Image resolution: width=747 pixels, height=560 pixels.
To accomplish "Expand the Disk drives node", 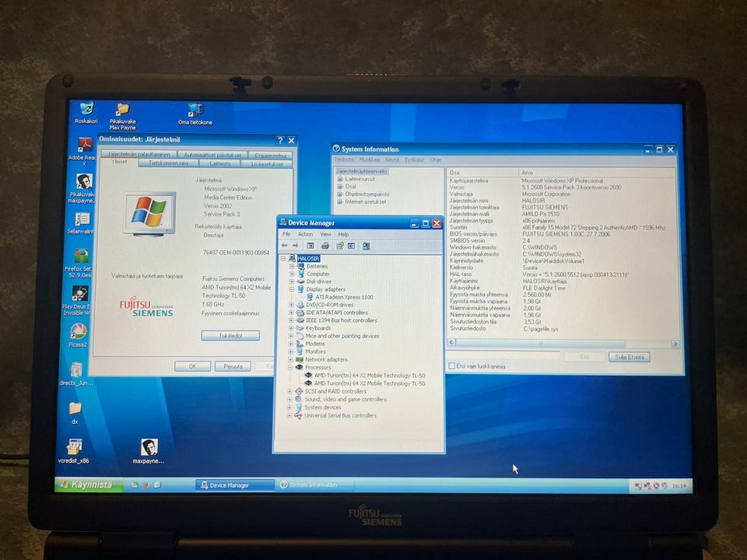I will [x=292, y=282].
